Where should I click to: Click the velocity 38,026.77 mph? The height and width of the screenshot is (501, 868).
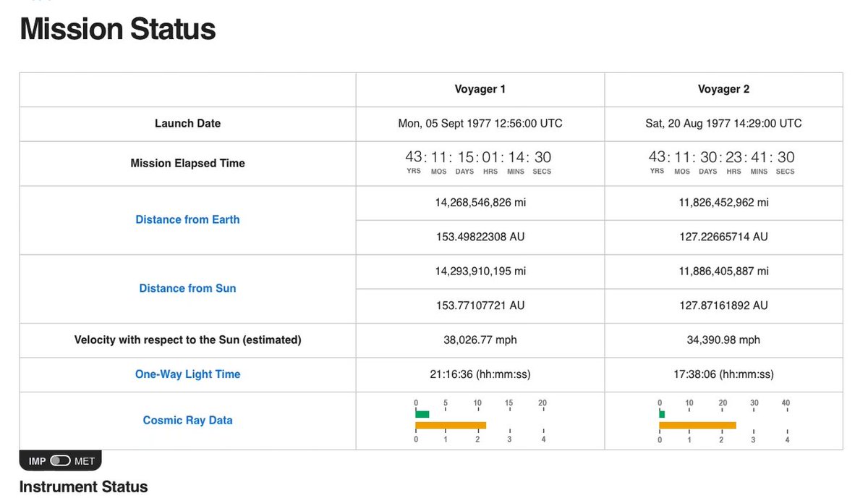click(480, 340)
